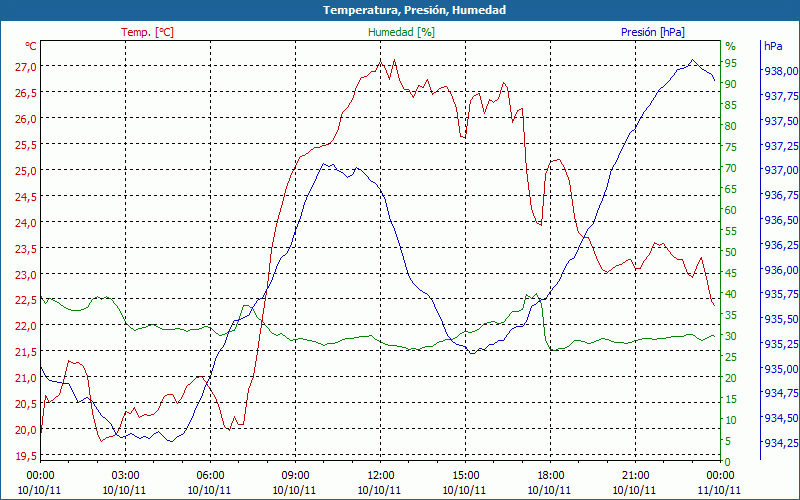The height and width of the screenshot is (500, 800).
Task: Click the 22,0 temperature axis value
Action: coord(26,326)
